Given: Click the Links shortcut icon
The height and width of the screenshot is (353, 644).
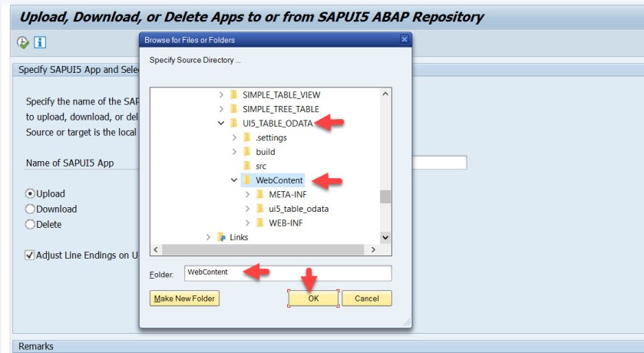Looking at the screenshot, I should [221, 237].
